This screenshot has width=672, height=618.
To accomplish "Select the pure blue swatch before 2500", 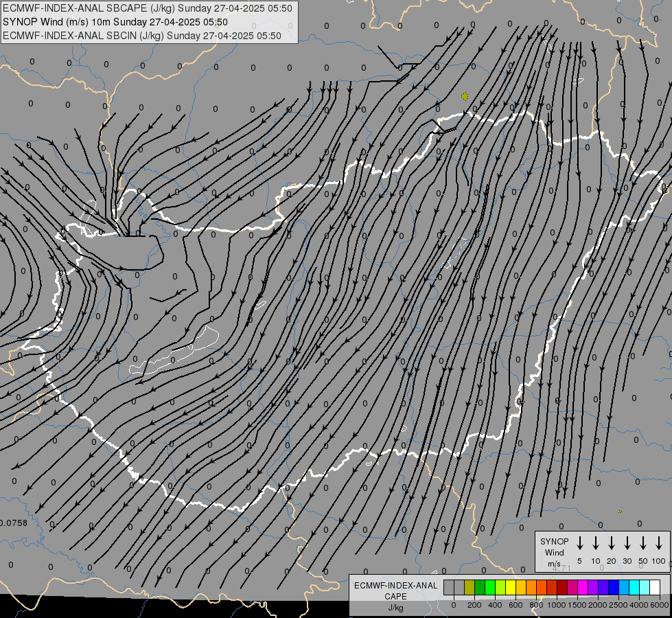I will (x=614, y=587).
